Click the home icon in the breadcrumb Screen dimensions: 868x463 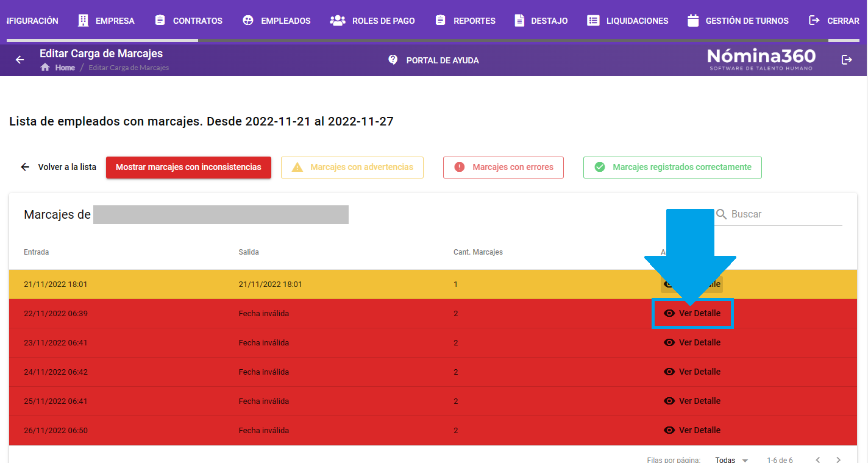click(45, 67)
